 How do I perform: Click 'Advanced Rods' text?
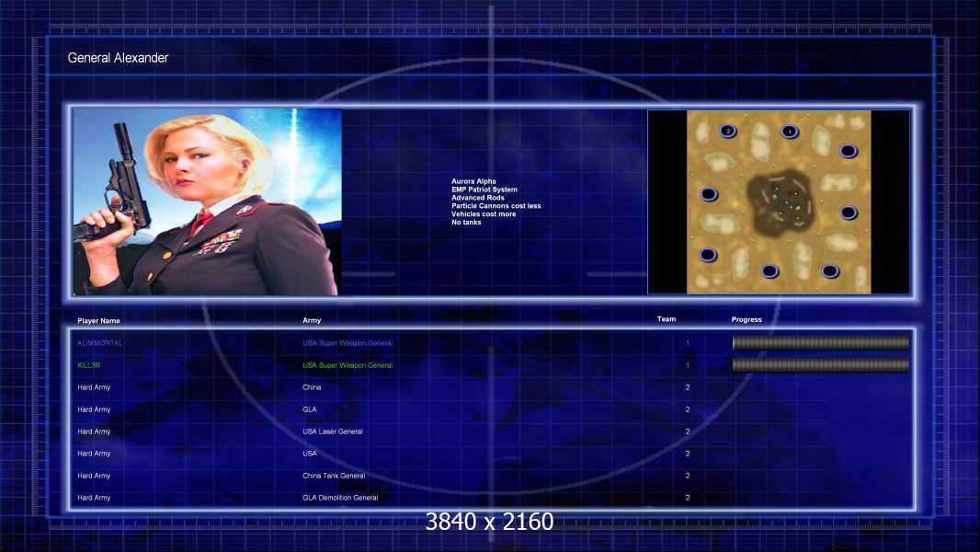coord(477,198)
